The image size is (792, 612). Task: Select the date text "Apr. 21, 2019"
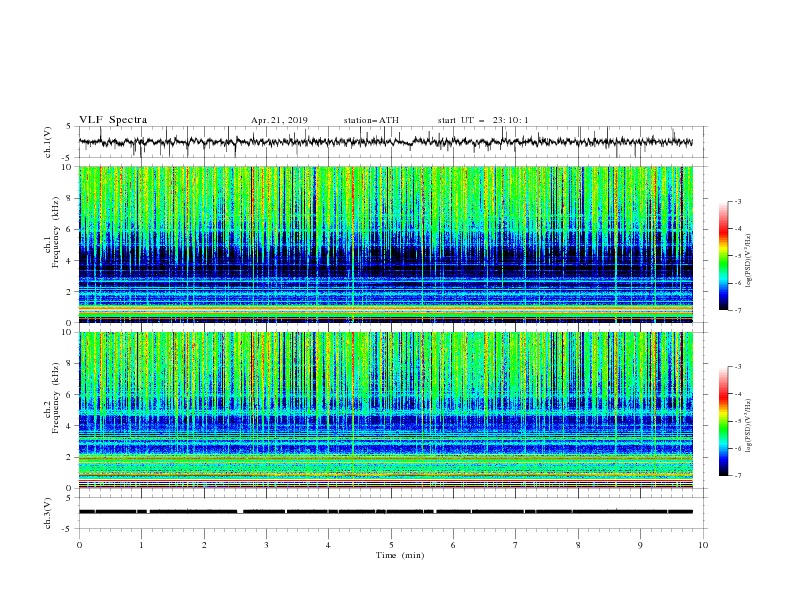(x=279, y=120)
